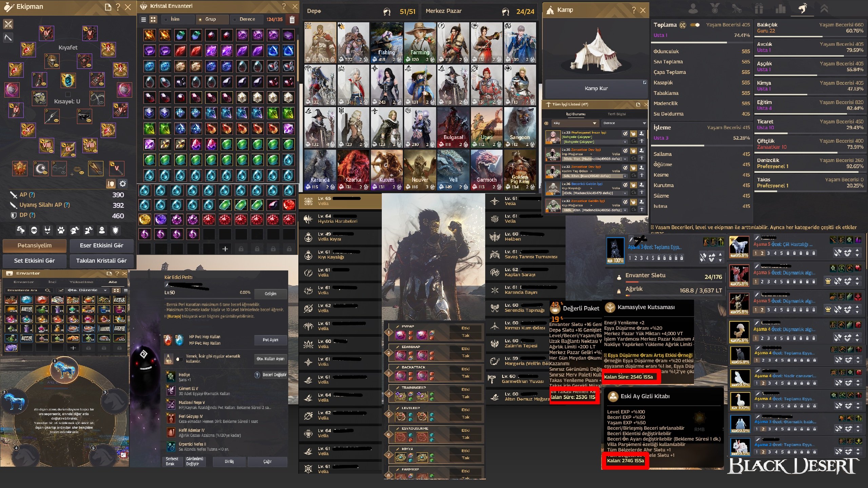
Task: Click the crossed swords icon in Ekipman
Action: point(8,24)
